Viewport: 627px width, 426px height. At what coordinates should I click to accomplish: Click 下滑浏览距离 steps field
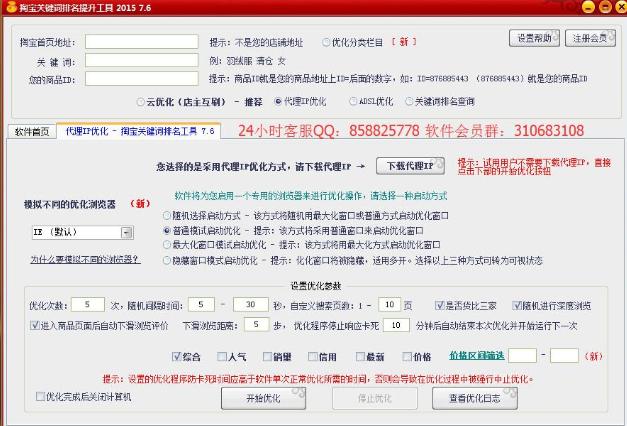click(x=256, y=324)
